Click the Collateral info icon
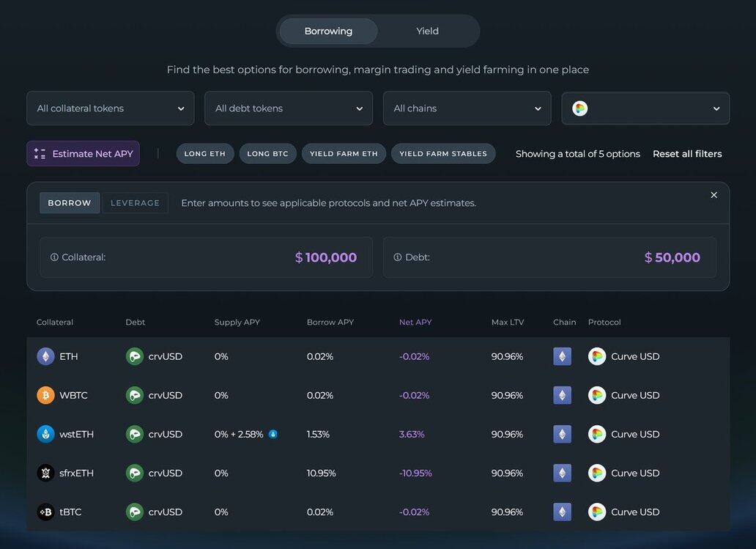The width and height of the screenshot is (756, 549). pos(54,257)
